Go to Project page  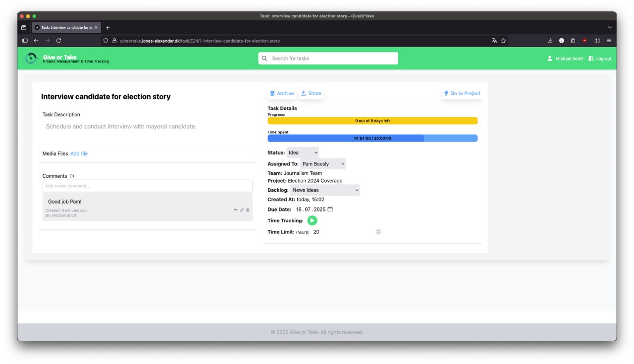pyautogui.click(x=462, y=94)
